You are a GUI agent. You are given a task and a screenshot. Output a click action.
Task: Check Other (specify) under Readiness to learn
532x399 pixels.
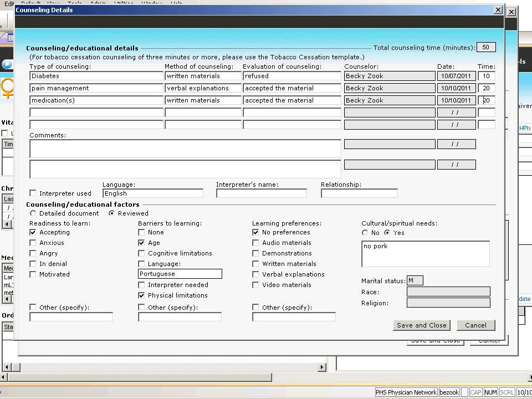[33, 308]
